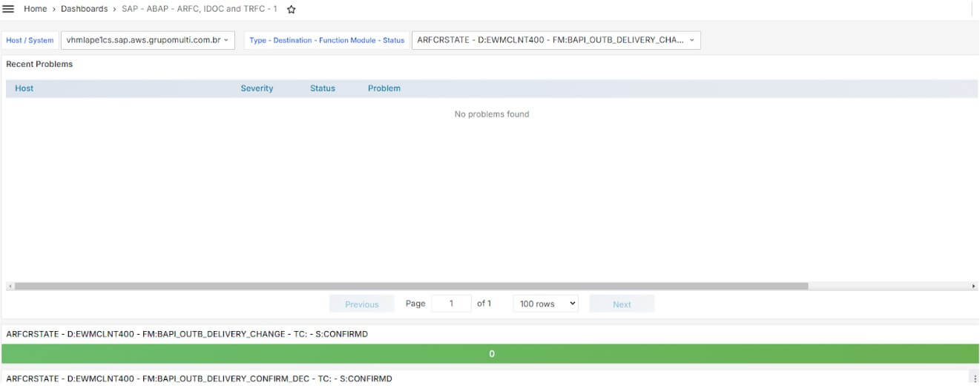980x386 pixels.
Task: Star this dashboard as favorite
Action: [x=292, y=10]
